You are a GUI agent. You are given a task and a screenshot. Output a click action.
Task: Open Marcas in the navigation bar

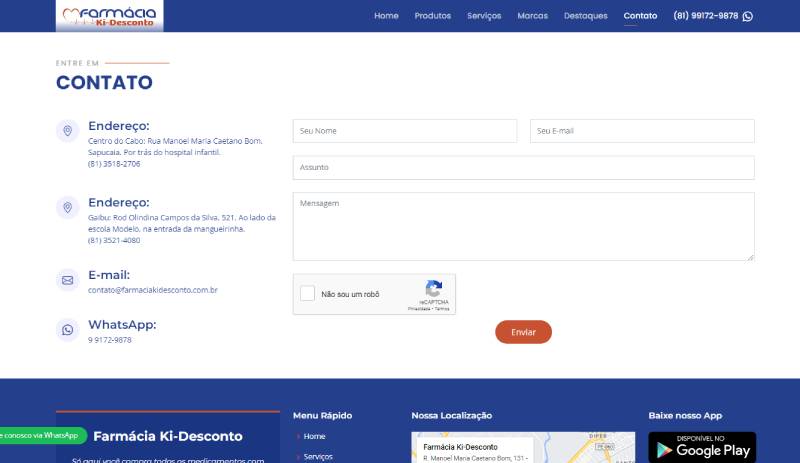[x=532, y=16]
